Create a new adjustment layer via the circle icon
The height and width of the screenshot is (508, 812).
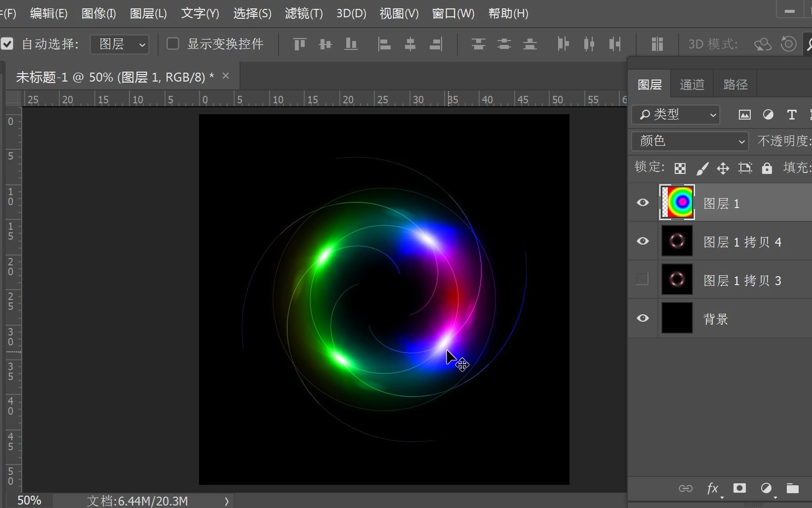(767, 488)
